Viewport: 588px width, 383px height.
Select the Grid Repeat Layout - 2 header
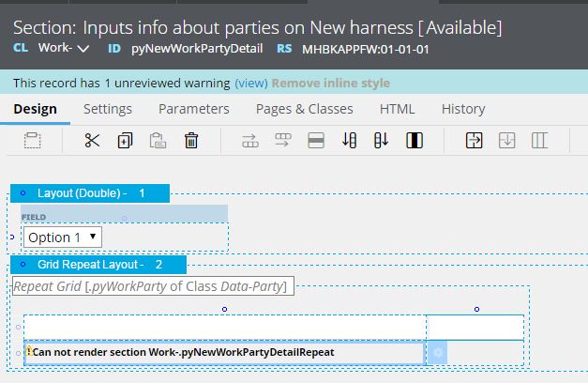click(98, 265)
